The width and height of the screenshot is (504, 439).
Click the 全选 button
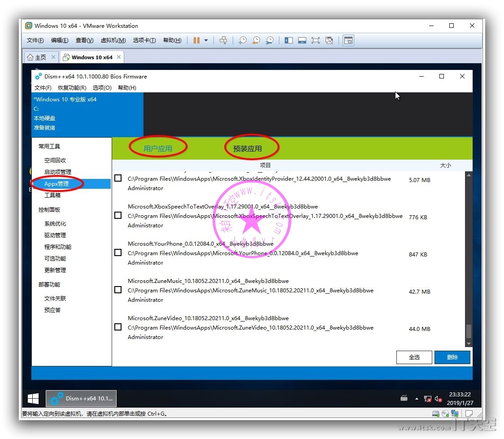point(414,357)
